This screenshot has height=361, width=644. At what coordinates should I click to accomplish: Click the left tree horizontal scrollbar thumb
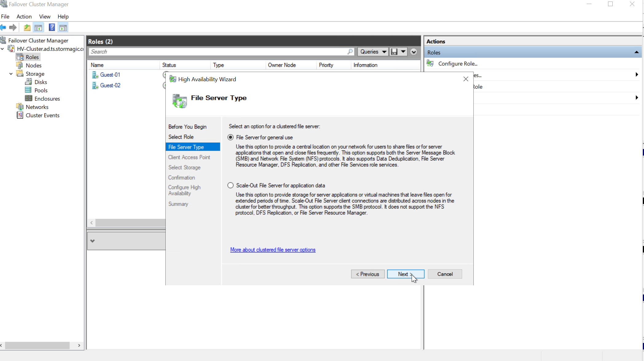point(37,345)
